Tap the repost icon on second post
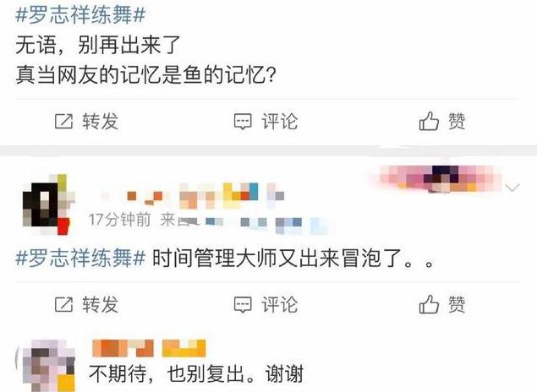 (x=64, y=304)
